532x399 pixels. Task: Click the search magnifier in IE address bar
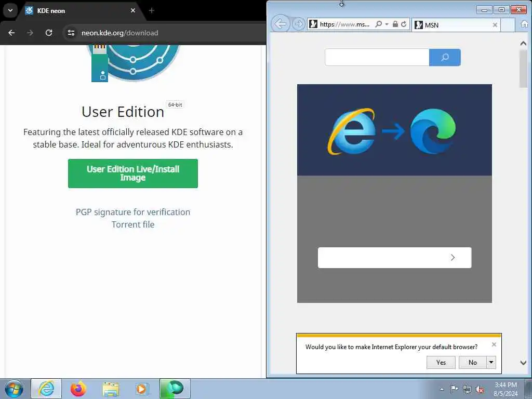tap(378, 24)
